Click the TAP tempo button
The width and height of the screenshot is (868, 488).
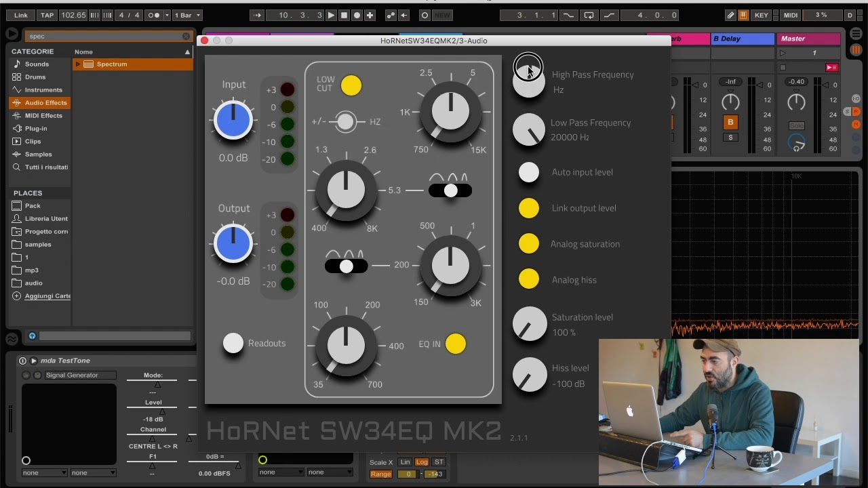pos(47,15)
